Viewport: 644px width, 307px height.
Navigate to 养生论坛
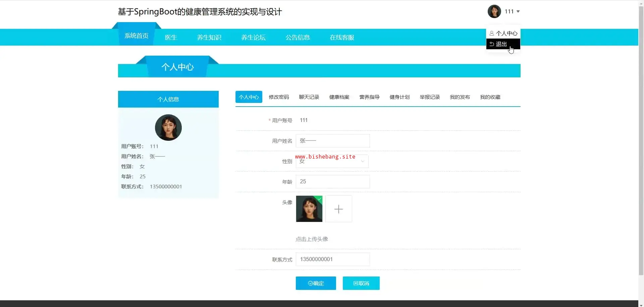pos(253,38)
